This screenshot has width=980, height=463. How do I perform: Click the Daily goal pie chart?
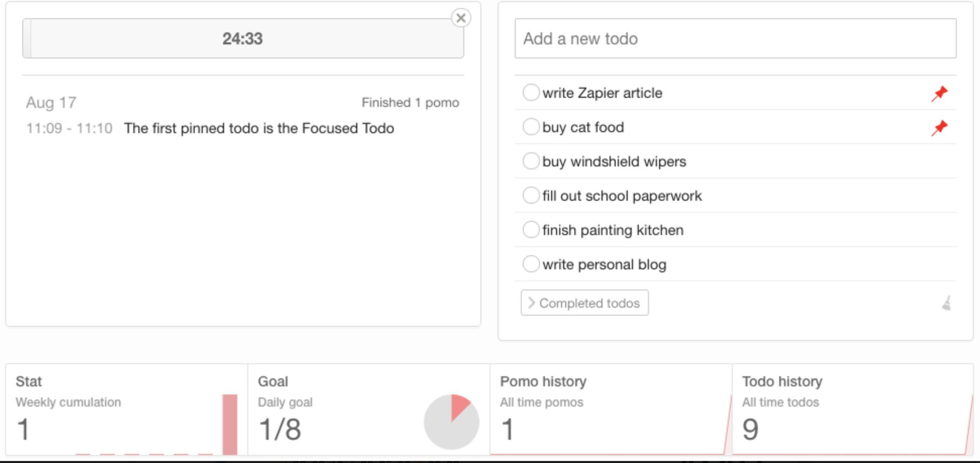451,422
